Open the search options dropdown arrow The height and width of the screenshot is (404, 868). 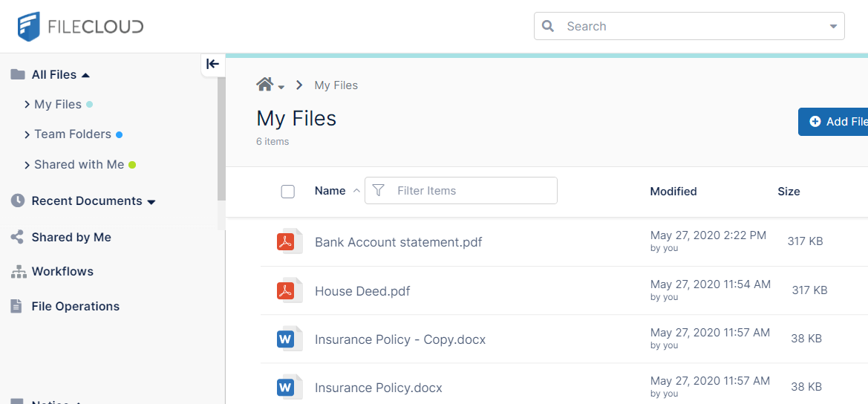tap(832, 27)
